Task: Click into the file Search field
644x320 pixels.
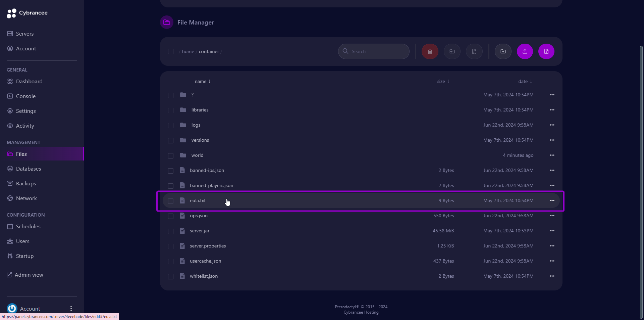Action: tap(377, 51)
